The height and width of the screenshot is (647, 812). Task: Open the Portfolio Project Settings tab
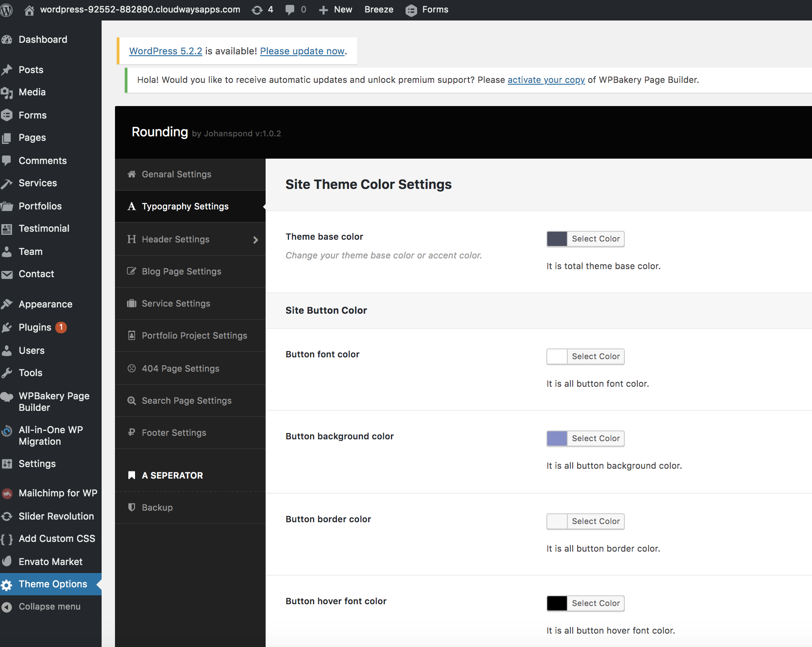coord(190,336)
